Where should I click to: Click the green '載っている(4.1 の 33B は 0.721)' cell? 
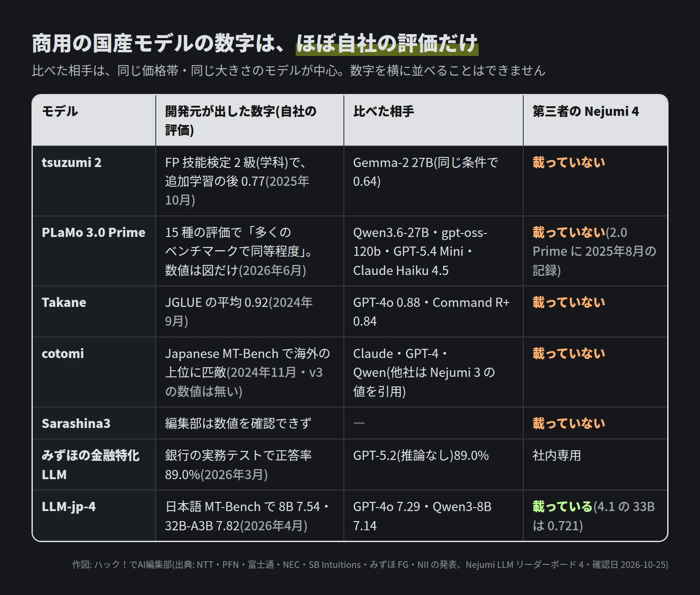click(x=595, y=516)
